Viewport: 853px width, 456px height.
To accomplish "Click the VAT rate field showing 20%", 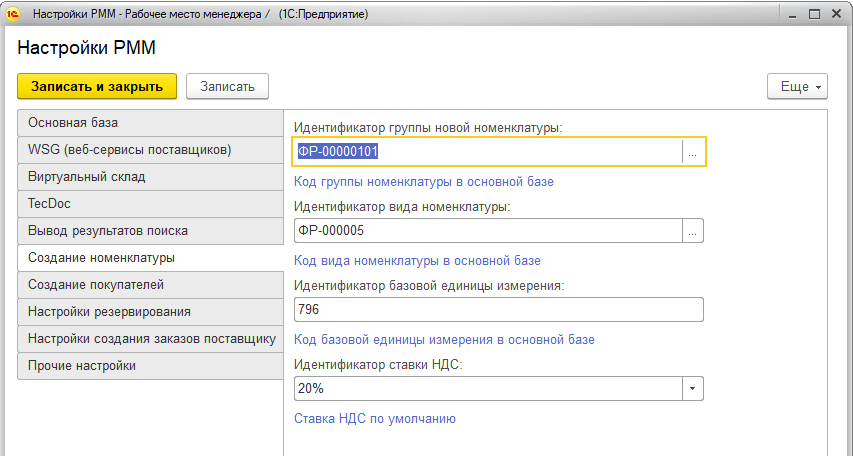I will pos(488,389).
